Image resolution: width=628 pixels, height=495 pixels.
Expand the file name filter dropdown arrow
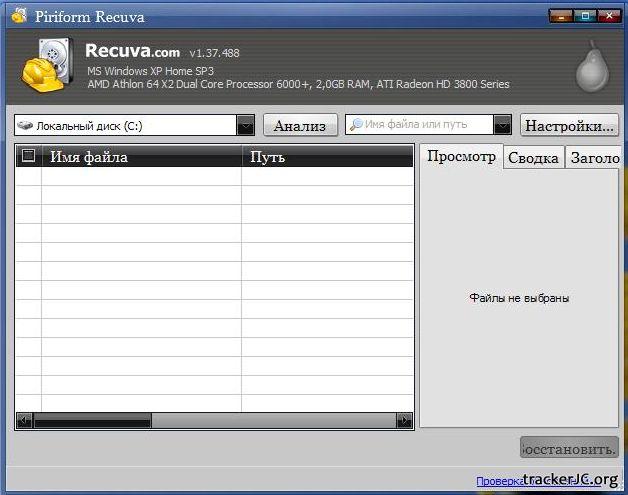coord(503,125)
